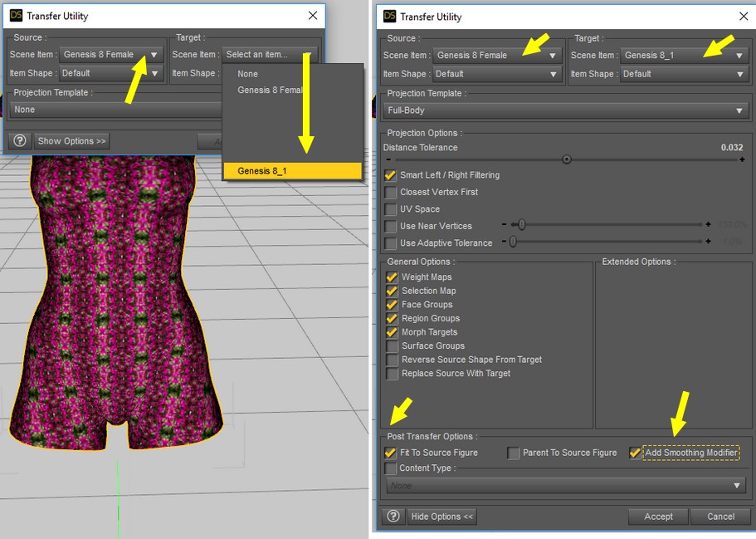Toggle Fit To Source Figure

tap(390, 453)
